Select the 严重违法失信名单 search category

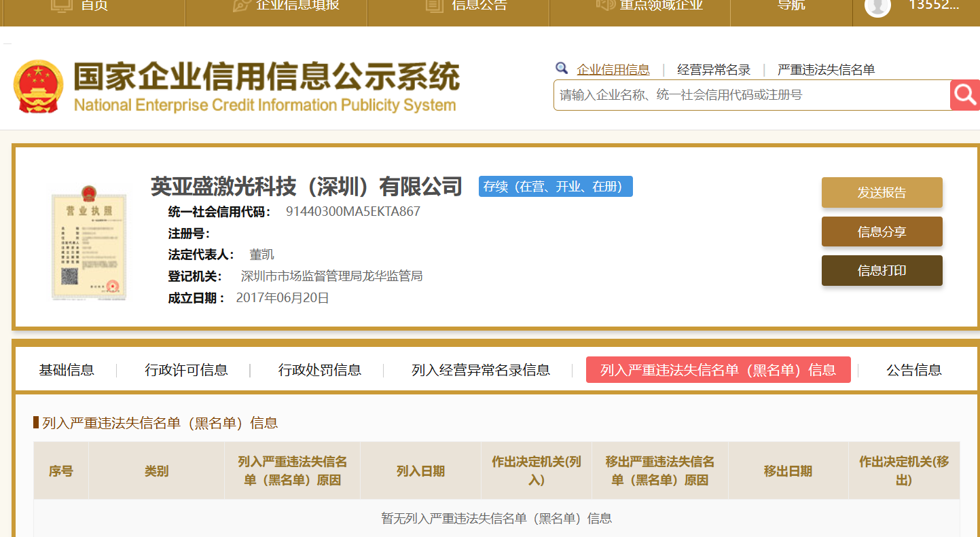tap(827, 69)
